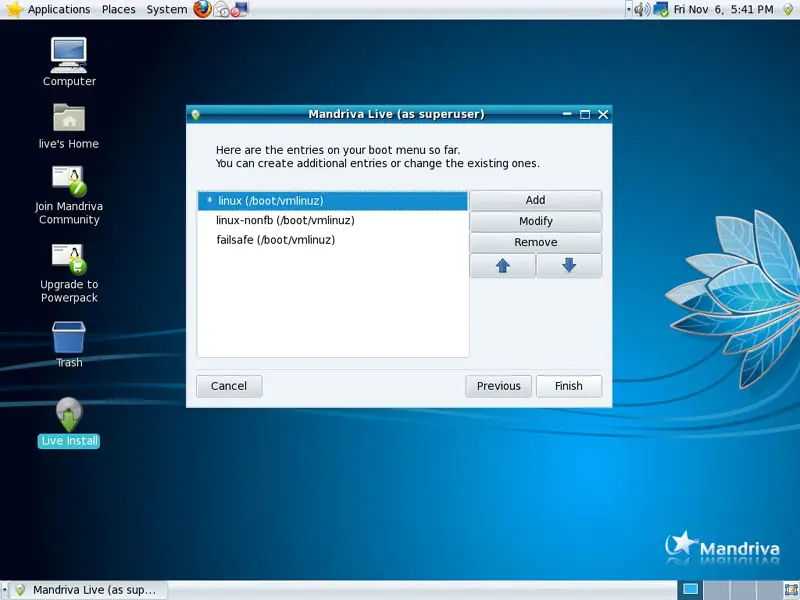The height and width of the screenshot is (600, 800).
Task: Move boot entry up with arrow button
Action: click(x=503, y=265)
